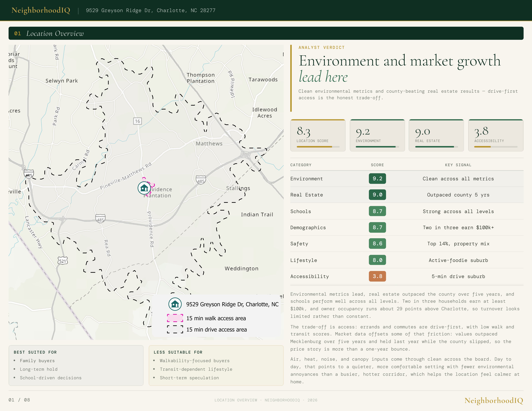Click 'Top 14%, property mix' signal
Viewport: 532px width, 411px height.
458,244
